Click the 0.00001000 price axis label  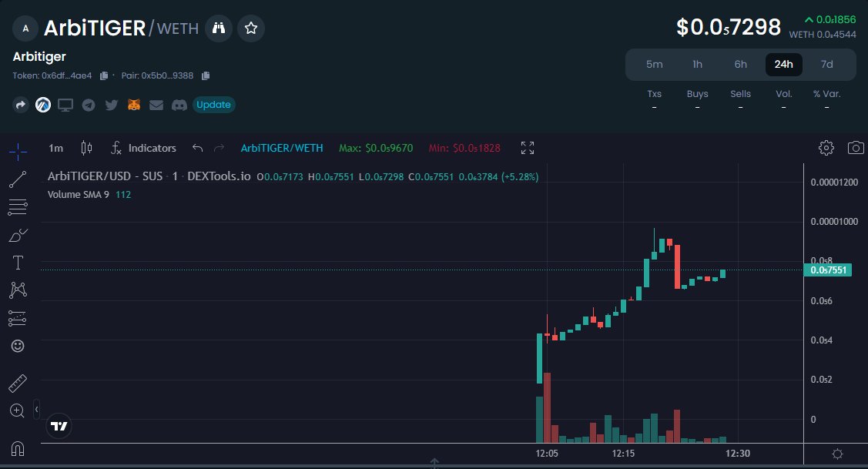click(x=834, y=222)
